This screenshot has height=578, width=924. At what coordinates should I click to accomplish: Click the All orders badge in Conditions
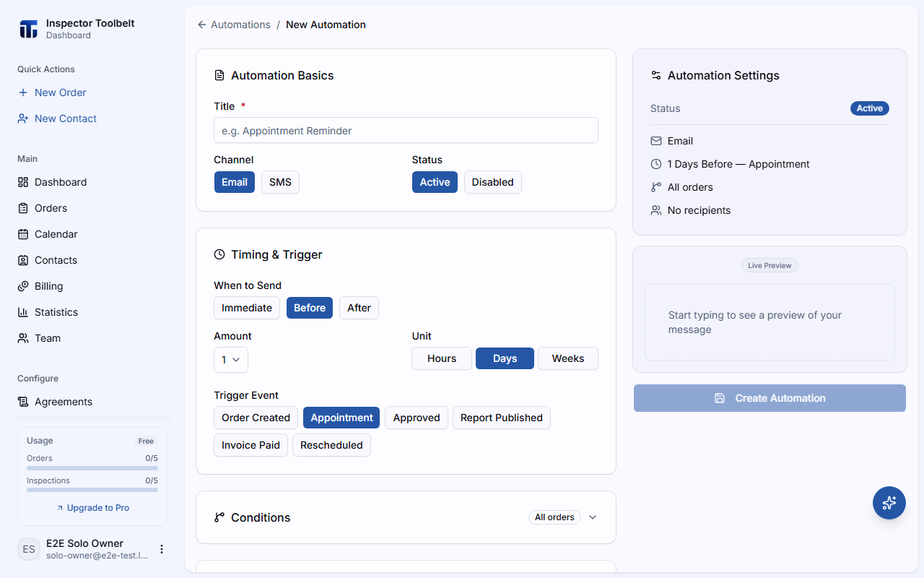(554, 517)
